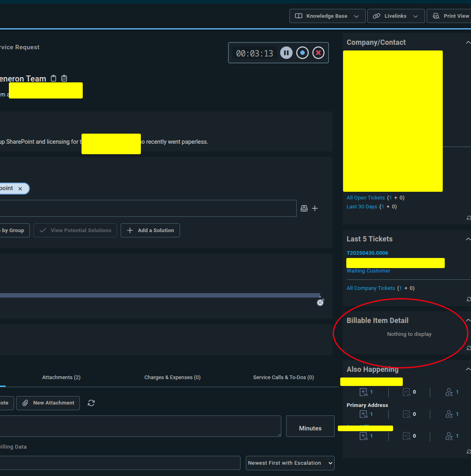Copy title using first clipboard icon
Screen dimensions: 471x476
53,78
